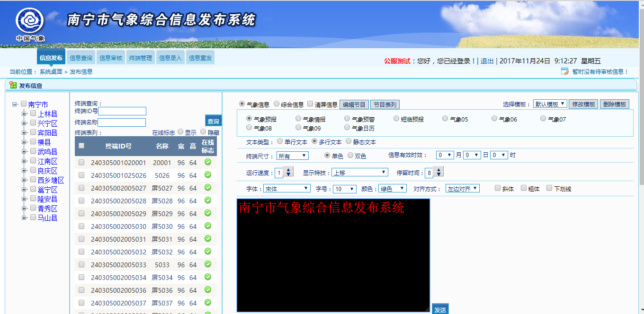This screenshot has height=314, width=644.
Task: Select the 短临预报 radio button
Action: (x=395, y=118)
